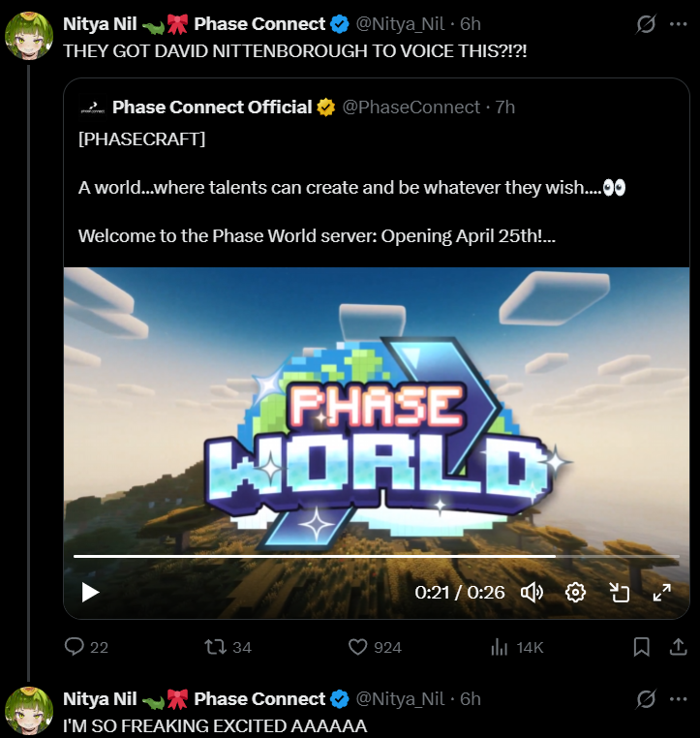
Task: Open more options menu on second tweet
Action: coord(678,699)
